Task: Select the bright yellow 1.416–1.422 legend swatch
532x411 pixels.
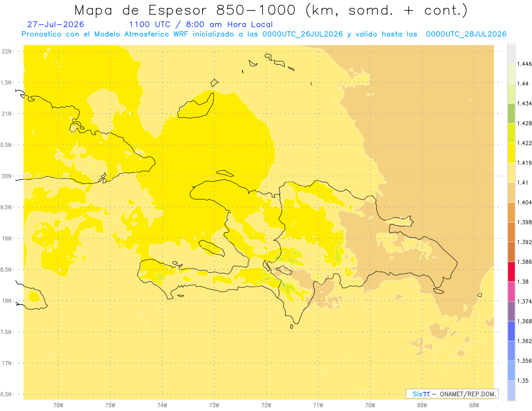Action: pyautogui.click(x=511, y=153)
